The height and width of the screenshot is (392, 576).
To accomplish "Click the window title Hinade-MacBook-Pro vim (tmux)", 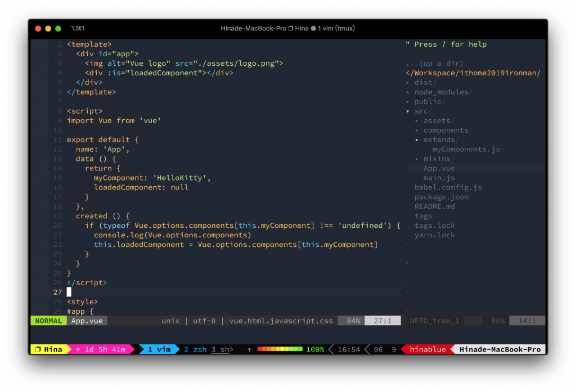I will click(x=287, y=28).
